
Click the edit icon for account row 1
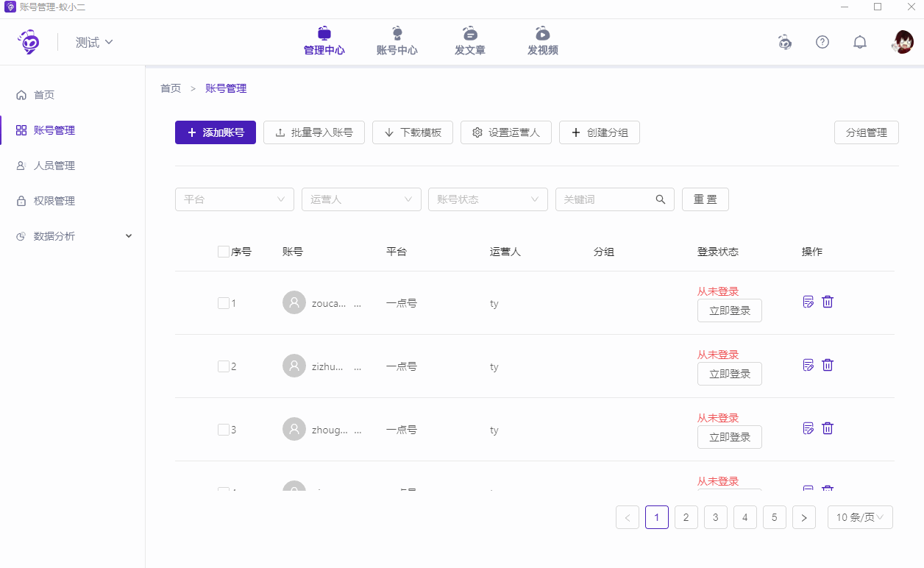pyautogui.click(x=808, y=302)
